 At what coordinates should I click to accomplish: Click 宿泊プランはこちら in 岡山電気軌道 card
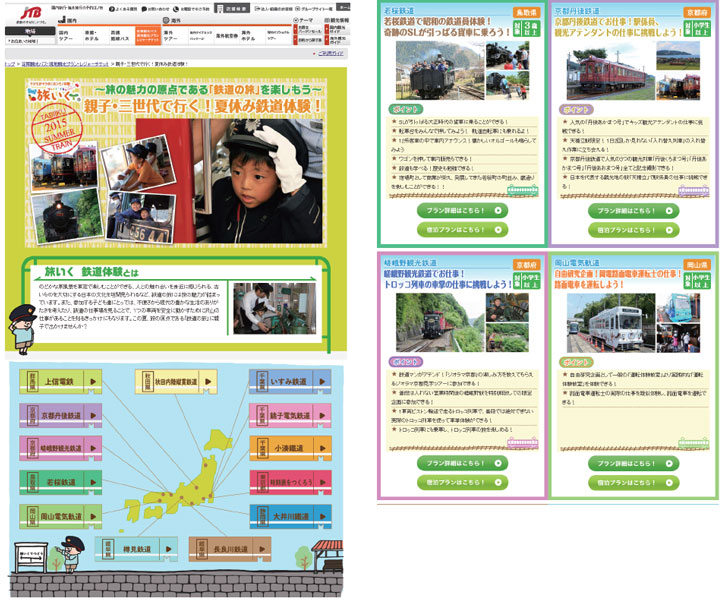(633, 482)
